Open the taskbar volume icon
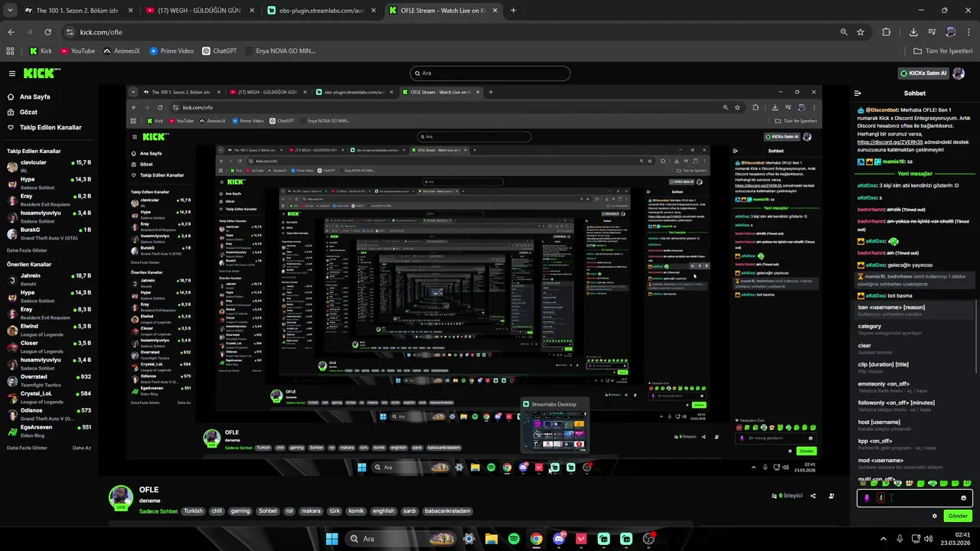This screenshot has width=980, height=551. (928, 539)
